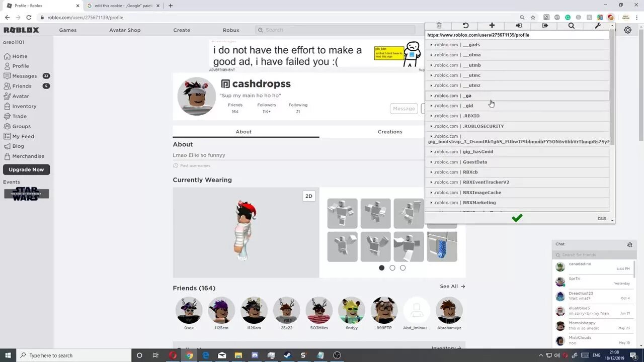Open the Avatar Shop menu item
This screenshot has height=362, width=644.
(125, 30)
